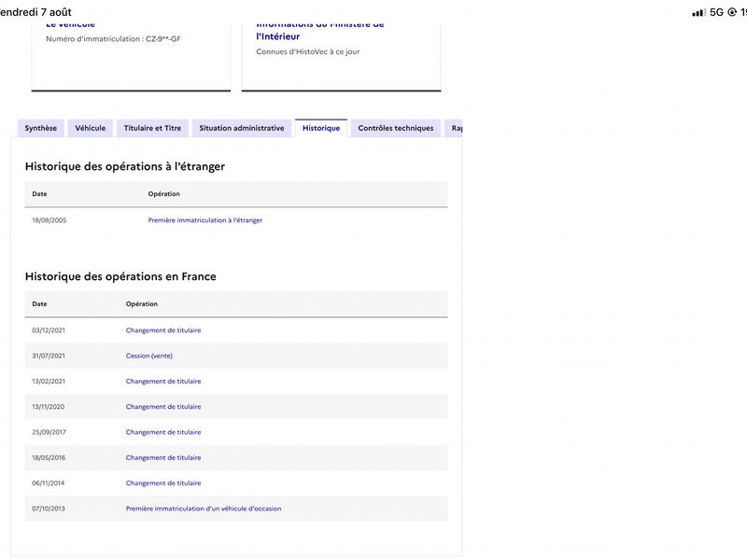Switch to the Véhicule tab
747x560 pixels.
(x=90, y=128)
